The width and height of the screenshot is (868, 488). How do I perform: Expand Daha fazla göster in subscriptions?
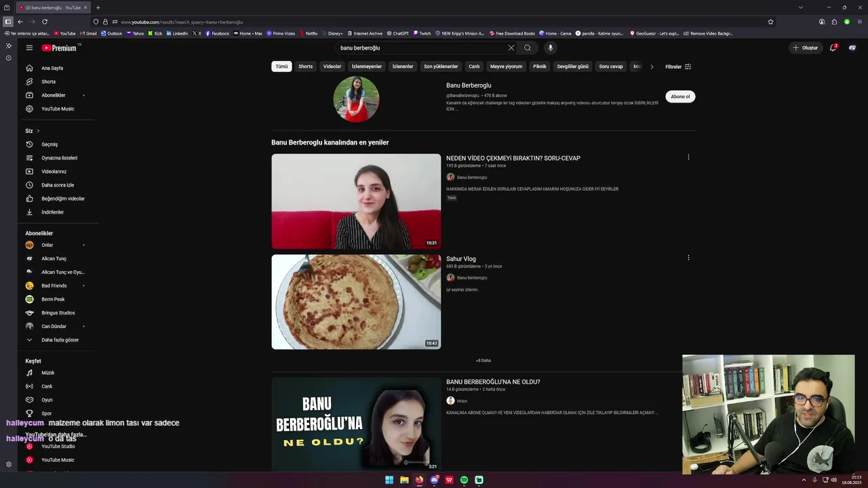click(x=60, y=340)
